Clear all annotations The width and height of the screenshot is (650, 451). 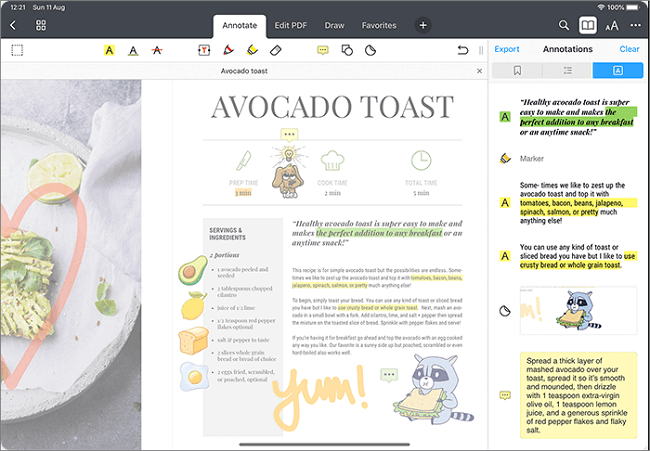click(629, 49)
